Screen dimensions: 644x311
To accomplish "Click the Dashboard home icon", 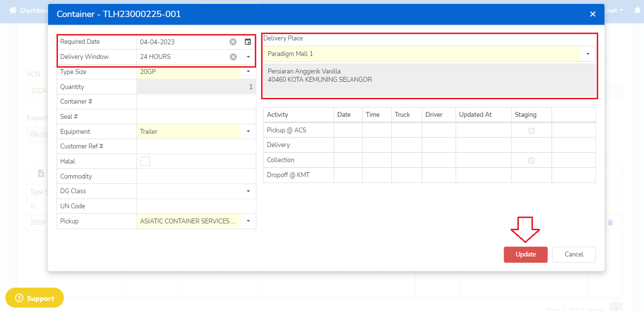I will [13, 10].
